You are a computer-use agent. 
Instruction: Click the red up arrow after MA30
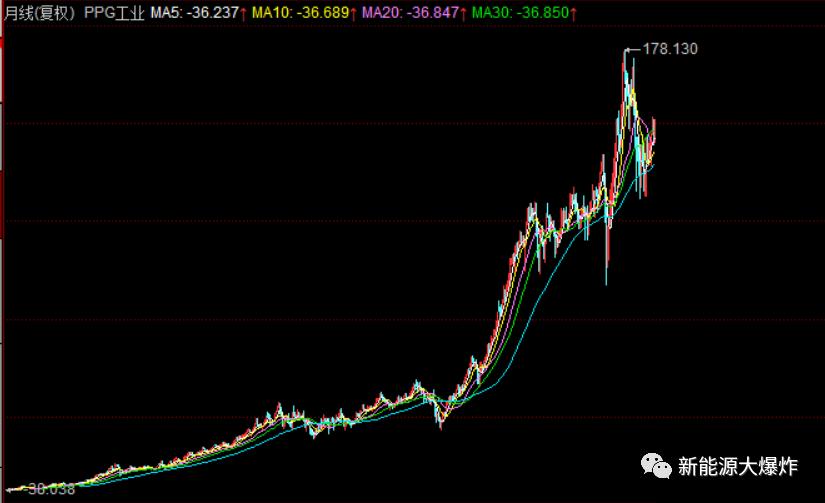click(x=574, y=13)
